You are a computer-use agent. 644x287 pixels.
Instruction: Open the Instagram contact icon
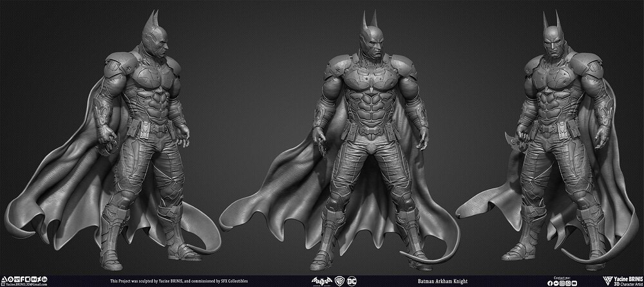point(562,283)
